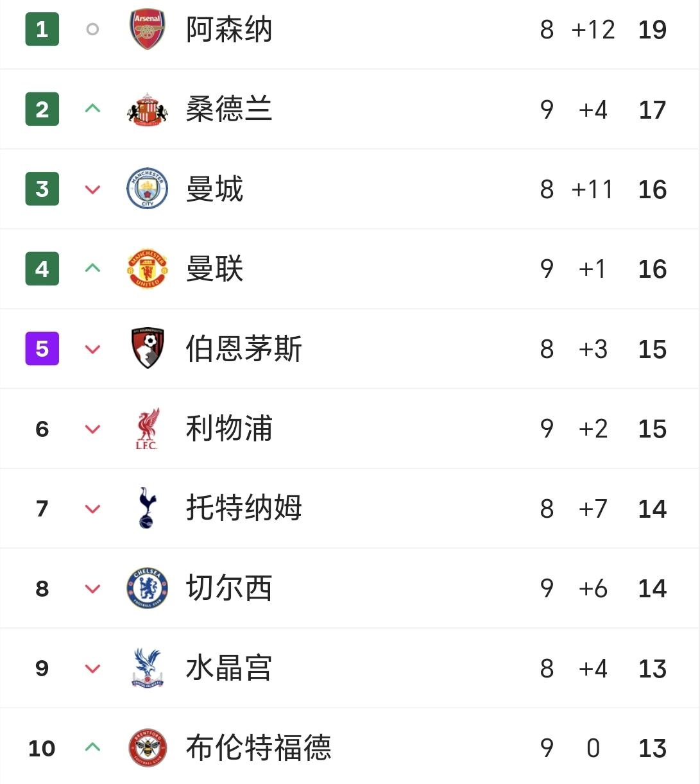Select the Bournemouth club crest
The image size is (700, 784).
click(x=148, y=349)
